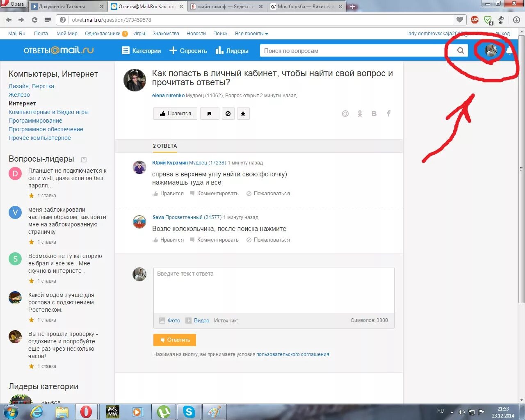Open Дизайн, Верстка category link
The image size is (525, 420).
pos(31,86)
